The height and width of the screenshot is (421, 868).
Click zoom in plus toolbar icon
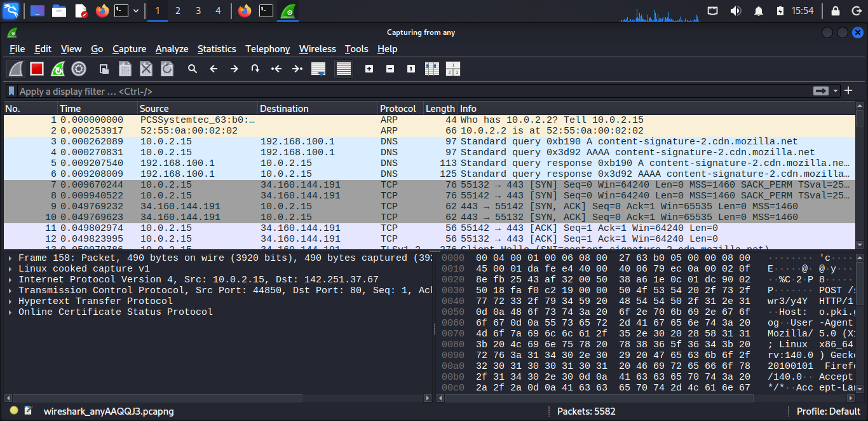click(x=369, y=69)
